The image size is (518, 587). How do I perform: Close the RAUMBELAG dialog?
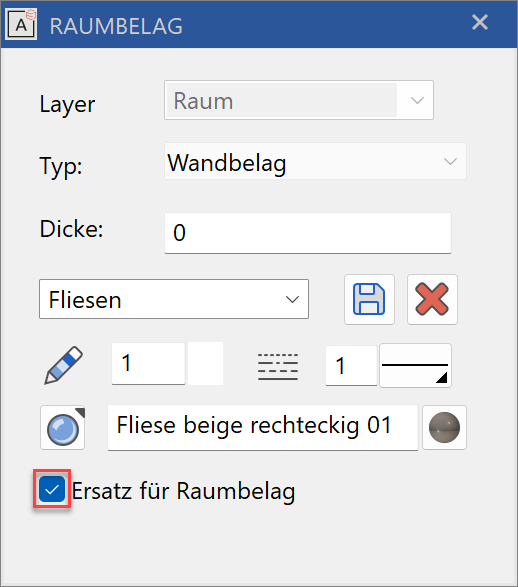pos(479,22)
